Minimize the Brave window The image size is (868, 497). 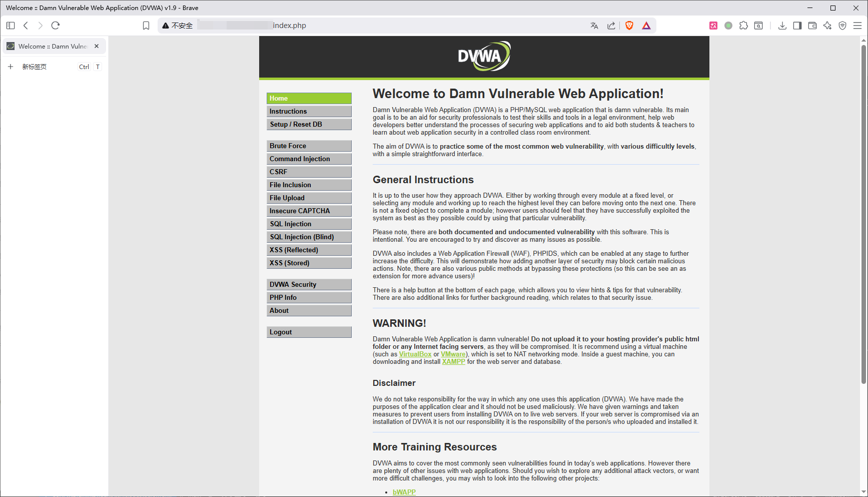point(810,8)
